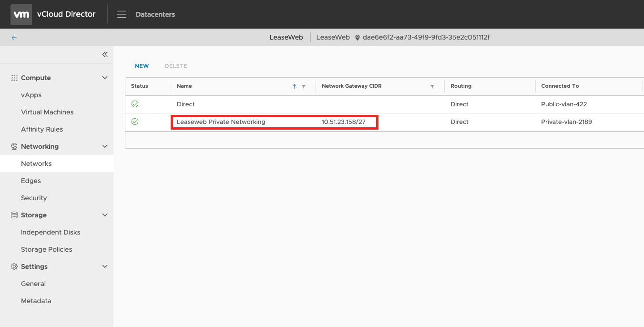This screenshot has width=644, height=327.
Task: Click the Network Gateway CIDR column header
Action: [352, 86]
